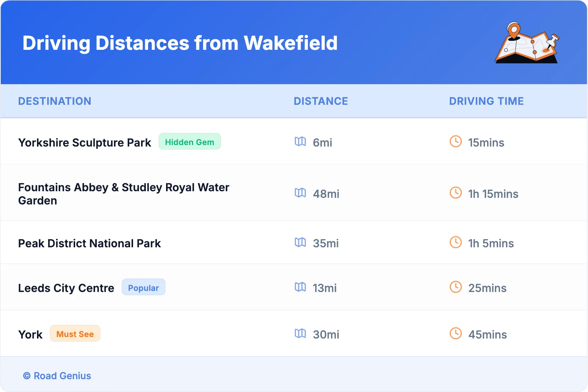Image resolution: width=588 pixels, height=392 pixels.
Task: Select the York destination name
Action: 30,334
